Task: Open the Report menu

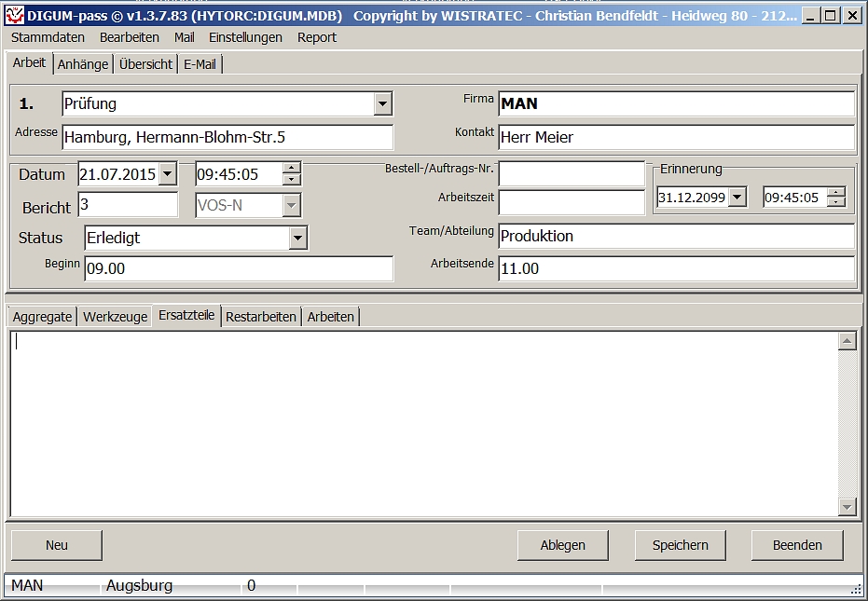Action: coord(317,37)
